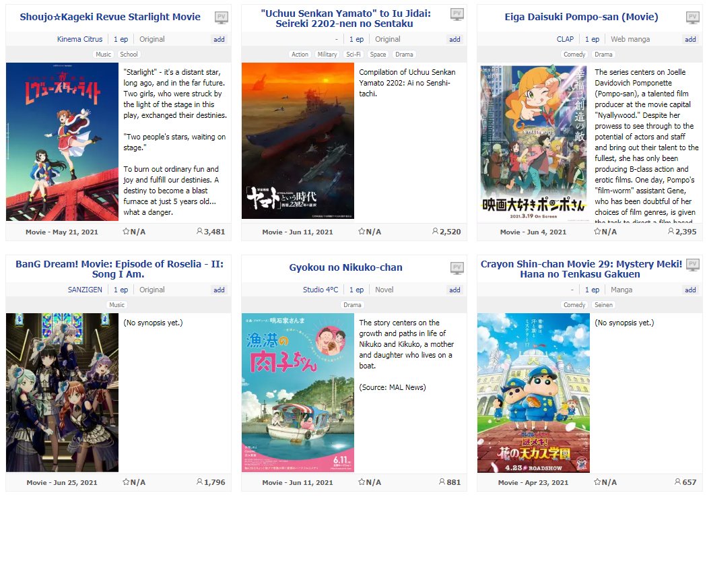Screen dimensions: 707x588
Task: Open Pompo-san poster thumbnail
Action: (x=533, y=142)
